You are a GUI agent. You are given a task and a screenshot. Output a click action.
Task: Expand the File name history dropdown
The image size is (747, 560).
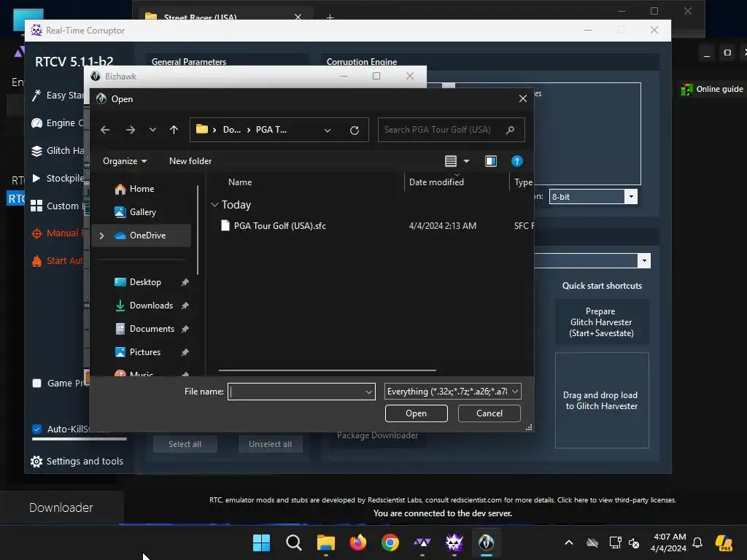click(x=368, y=392)
